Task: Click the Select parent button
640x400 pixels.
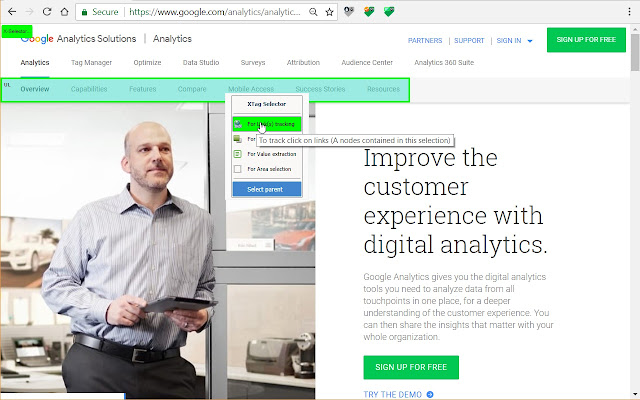Action: (x=267, y=189)
